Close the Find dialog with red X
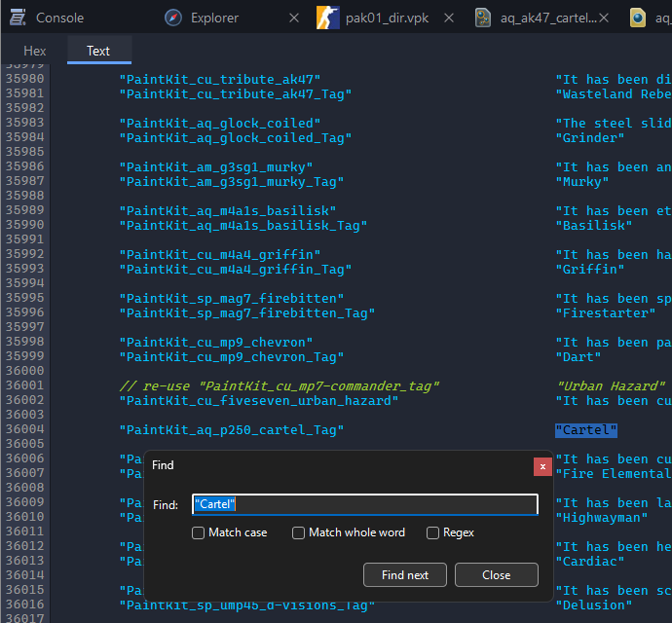672x623 pixels. [542, 466]
